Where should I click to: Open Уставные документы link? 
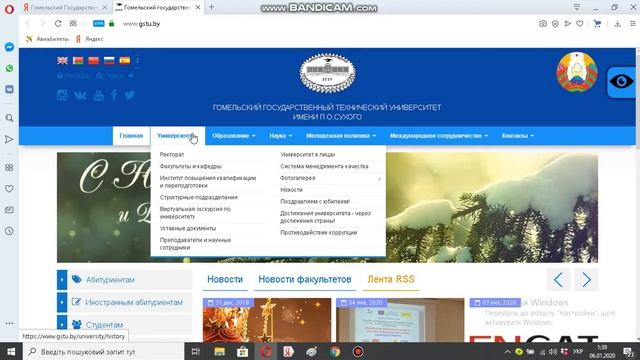188,228
